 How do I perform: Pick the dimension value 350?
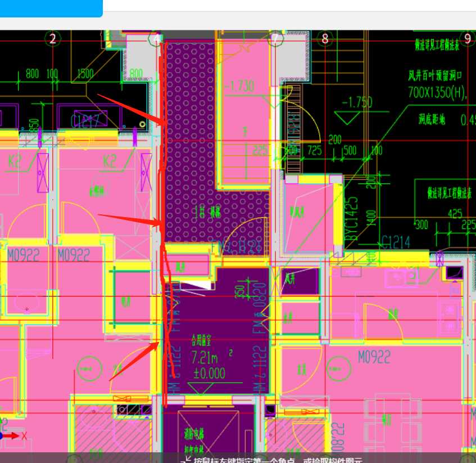[240, 291]
